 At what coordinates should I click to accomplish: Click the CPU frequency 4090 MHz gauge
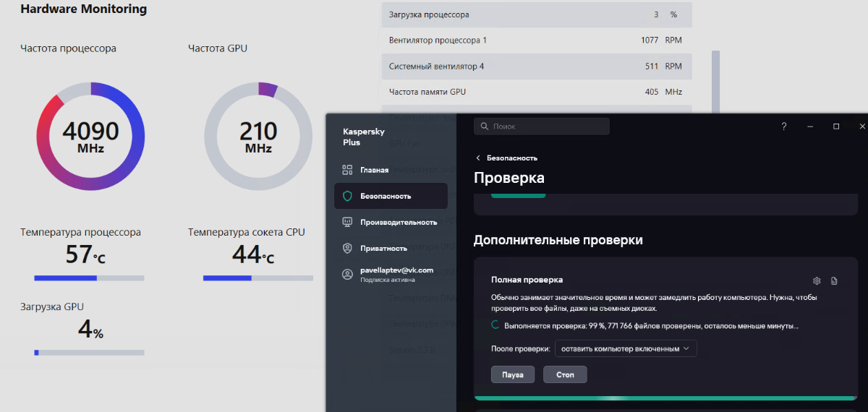click(90, 137)
